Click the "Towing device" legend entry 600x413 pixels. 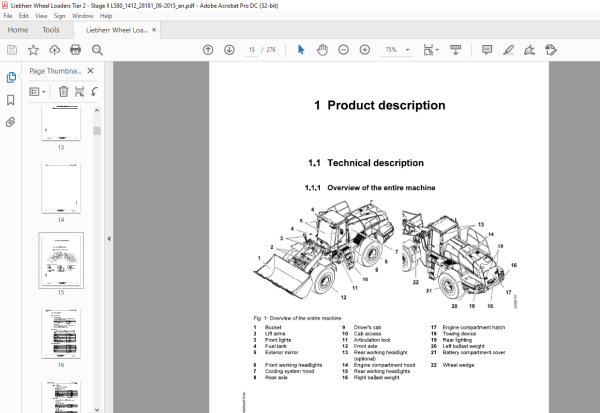point(459,334)
